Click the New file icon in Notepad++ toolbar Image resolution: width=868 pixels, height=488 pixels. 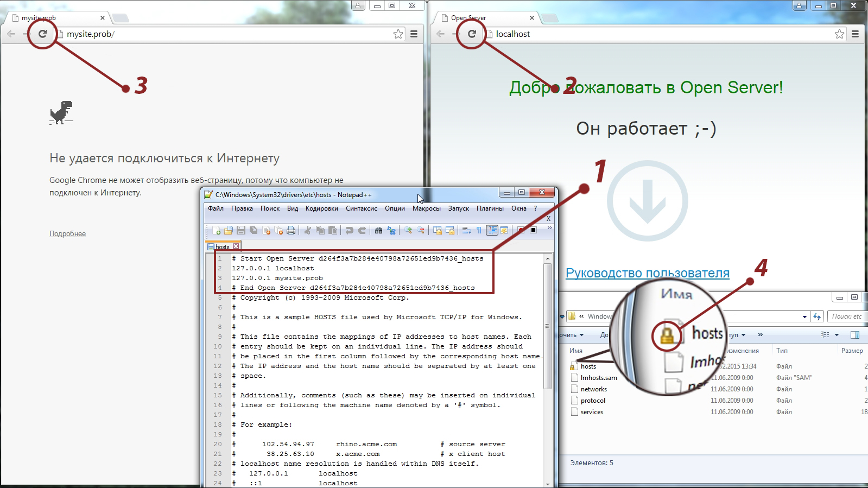[x=217, y=231]
